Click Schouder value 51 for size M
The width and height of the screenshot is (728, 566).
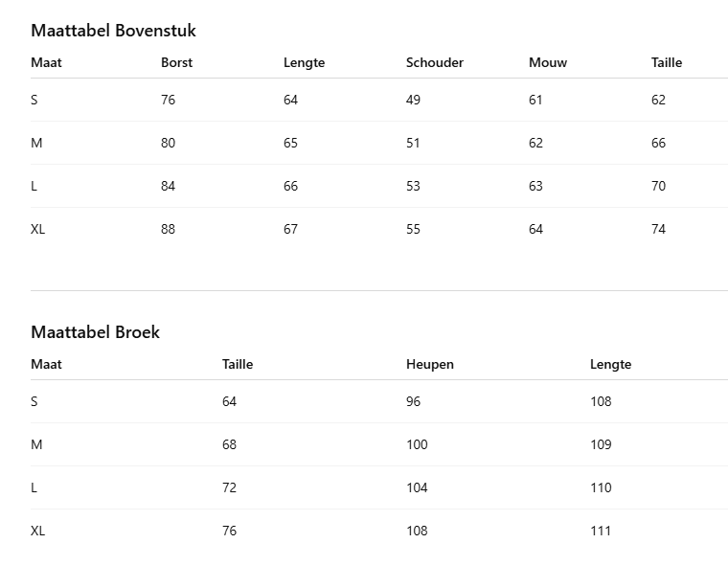click(x=413, y=143)
